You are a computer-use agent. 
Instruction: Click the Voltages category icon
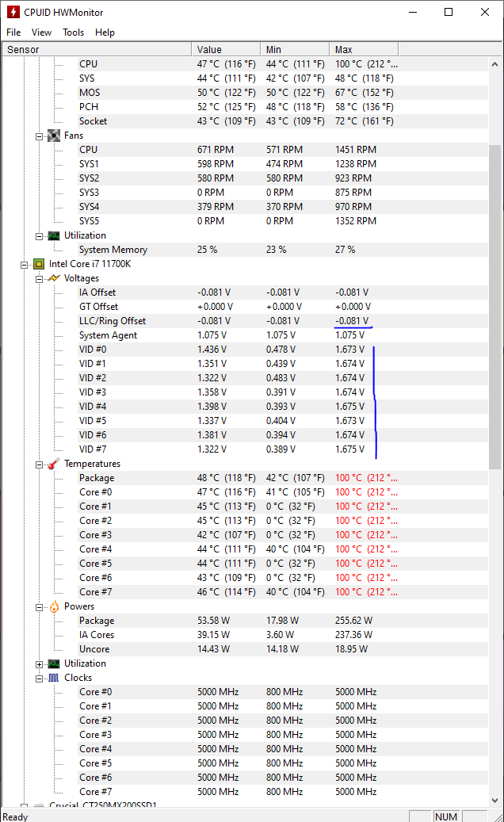click(x=54, y=278)
